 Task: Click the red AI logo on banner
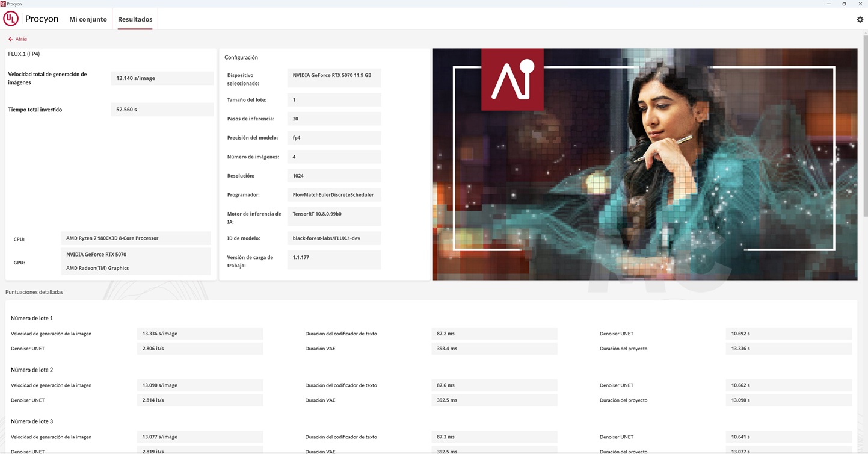point(512,79)
